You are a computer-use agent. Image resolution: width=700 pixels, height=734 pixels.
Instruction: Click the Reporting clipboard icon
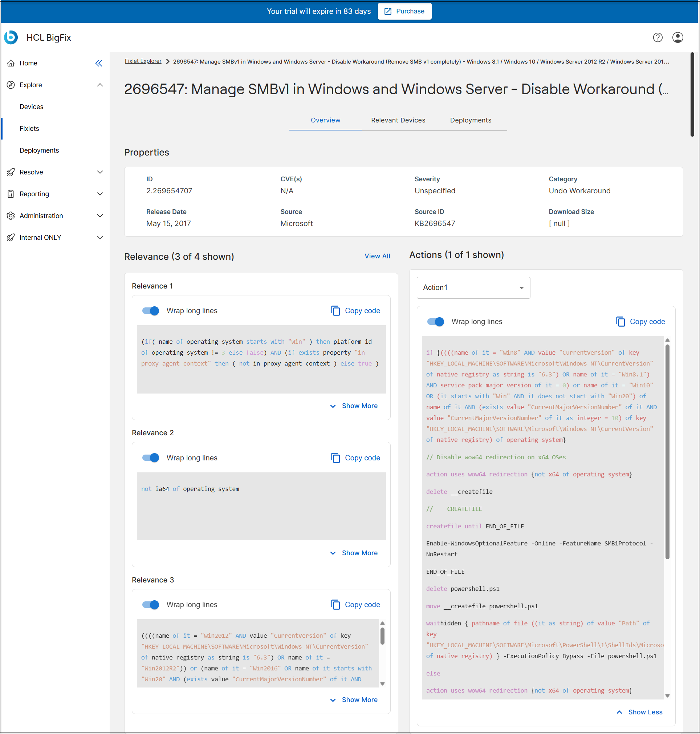[11, 194]
